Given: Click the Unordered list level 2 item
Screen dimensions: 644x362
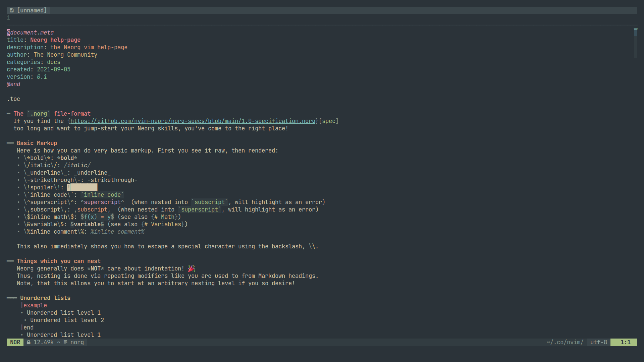Looking at the screenshot, I should [67, 320].
